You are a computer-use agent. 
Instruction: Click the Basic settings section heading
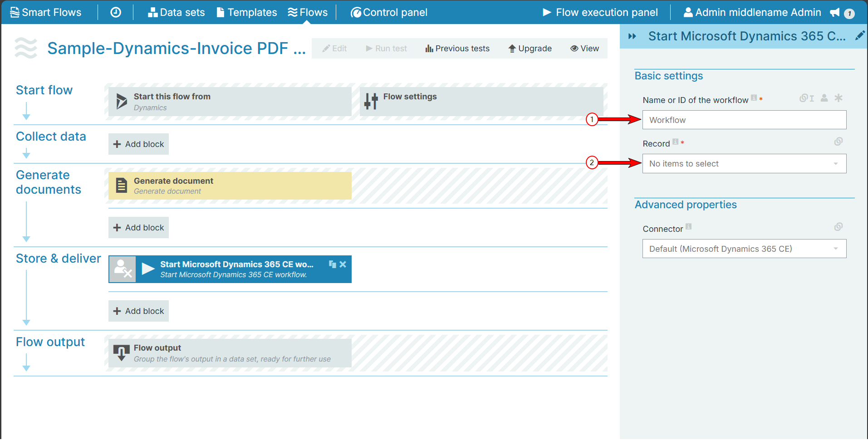668,76
